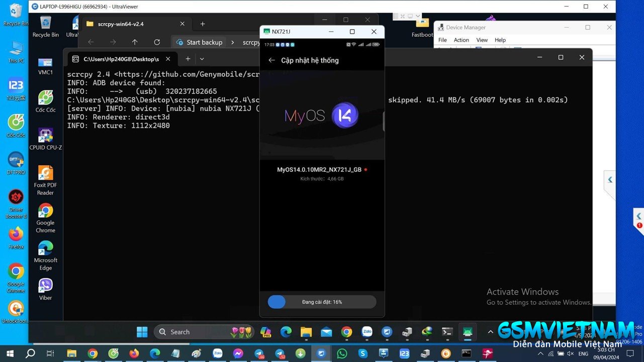644x362 pixels.
Task: Go back from Cập nhật hệ thống screen
Action: [x=272, y=60]
